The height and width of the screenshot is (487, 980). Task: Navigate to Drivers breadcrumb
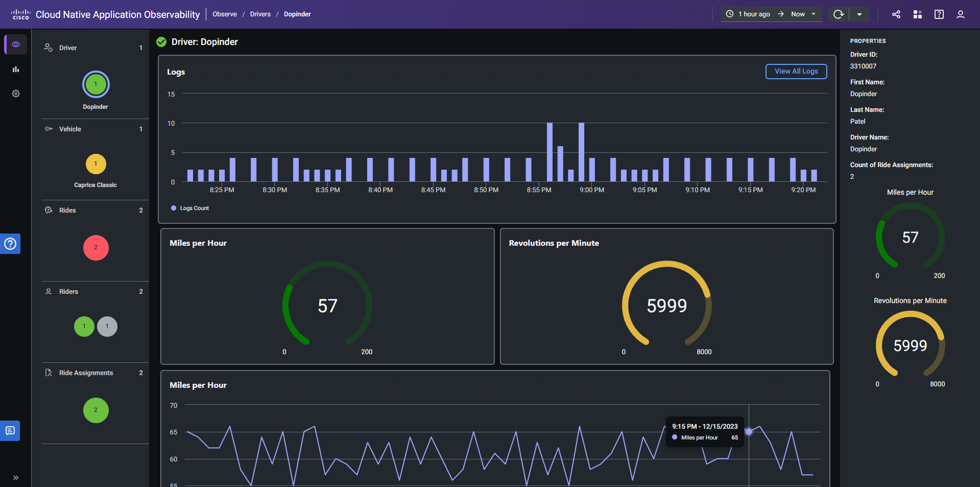(x=260, y=14)
